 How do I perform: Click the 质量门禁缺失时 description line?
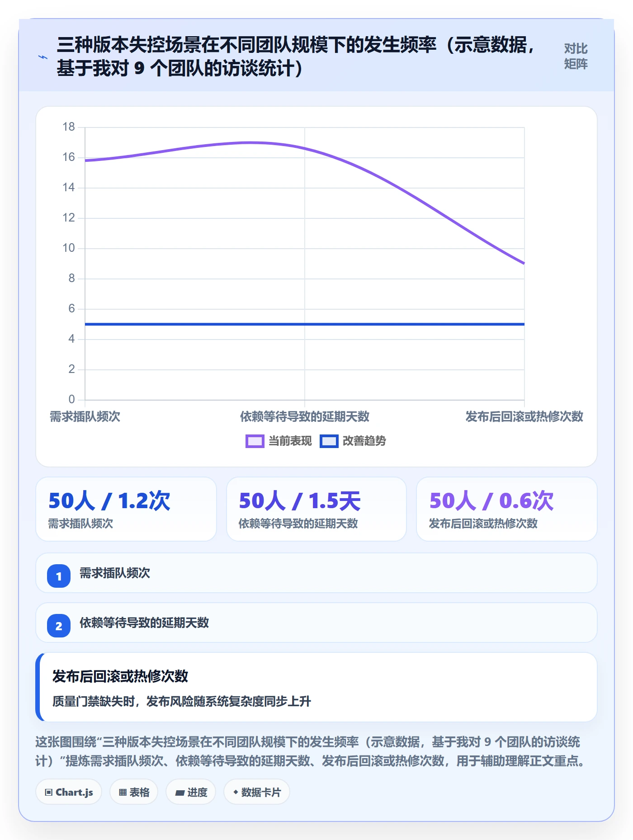(x=182, y=701)
